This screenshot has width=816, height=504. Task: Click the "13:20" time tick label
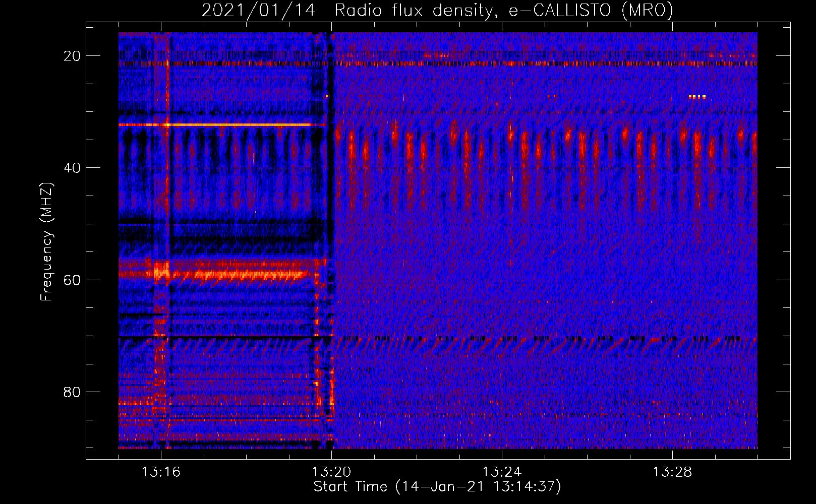tap(331, 472)
